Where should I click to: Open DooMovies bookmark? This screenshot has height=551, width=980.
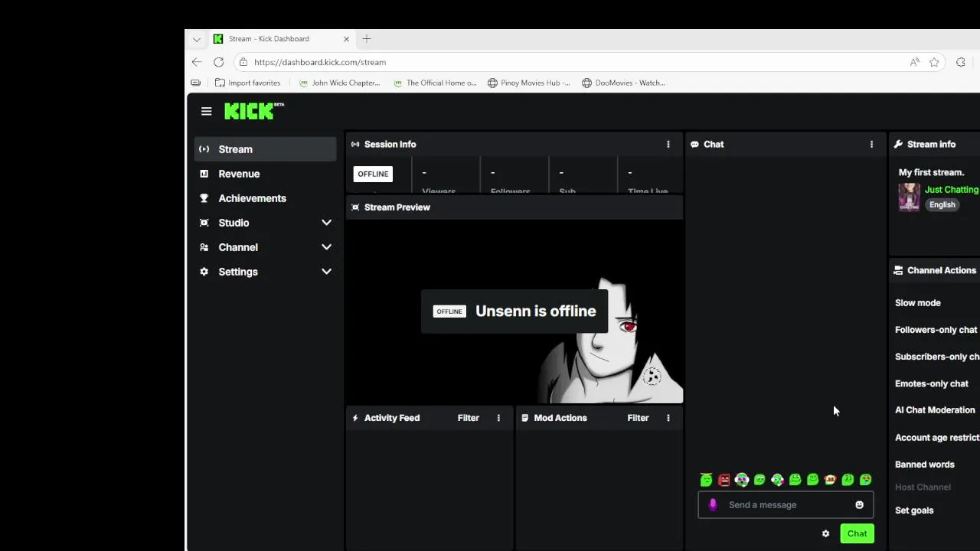click(x=623, y=83)
